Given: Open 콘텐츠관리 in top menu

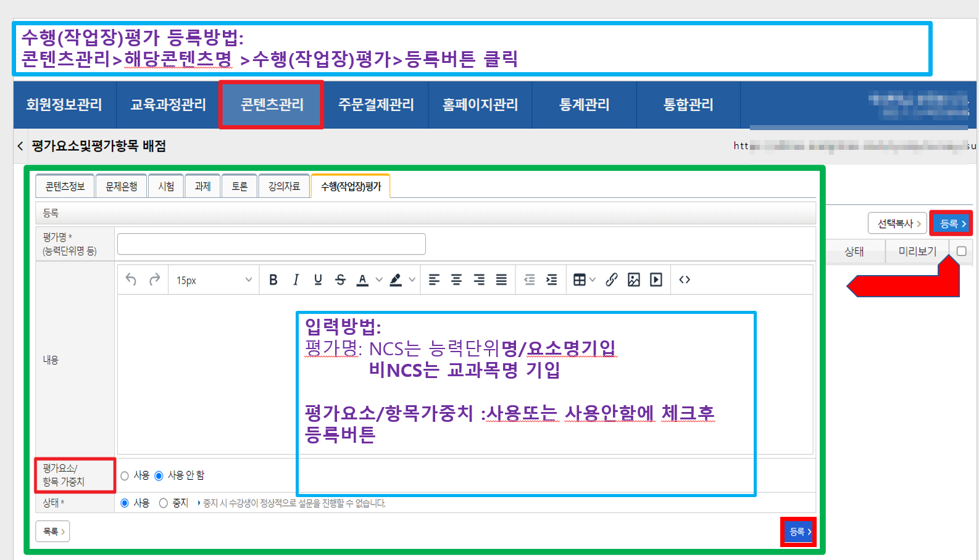Looking at the screenshot, I should coord(272,105).
